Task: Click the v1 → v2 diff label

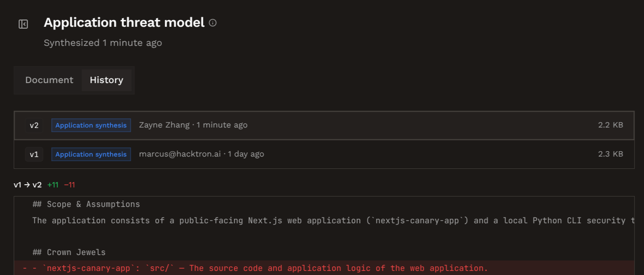Action: tap(28, 185)
